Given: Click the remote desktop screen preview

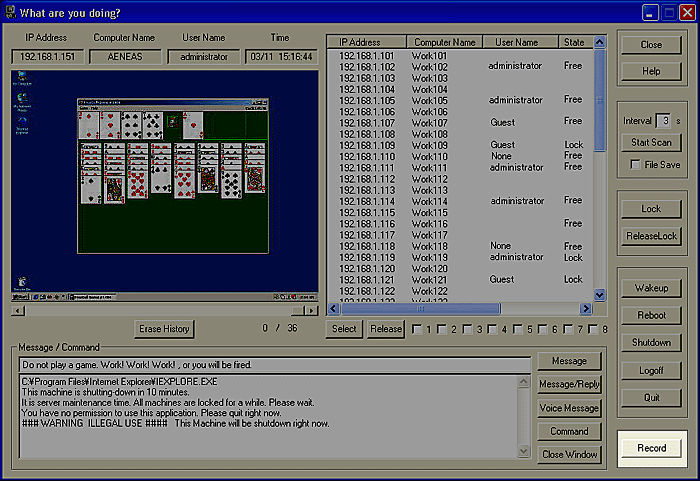Looking at the screenshot, I should click(x=165, y=186).
